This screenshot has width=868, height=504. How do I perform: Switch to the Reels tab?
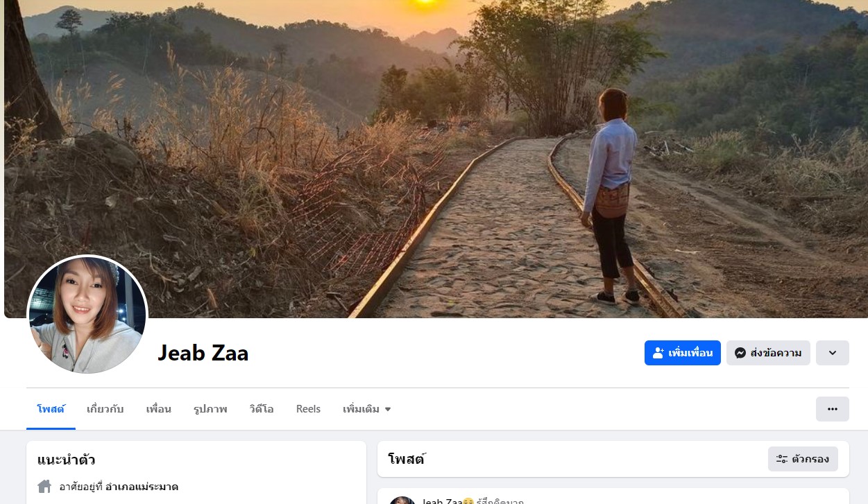point(308,409)
